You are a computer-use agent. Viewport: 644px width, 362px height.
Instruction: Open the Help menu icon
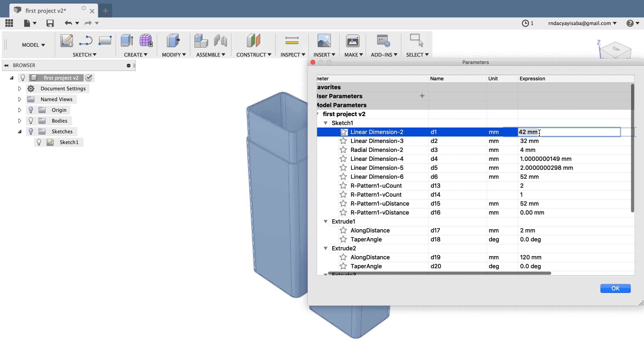click(x=630, y=23)
